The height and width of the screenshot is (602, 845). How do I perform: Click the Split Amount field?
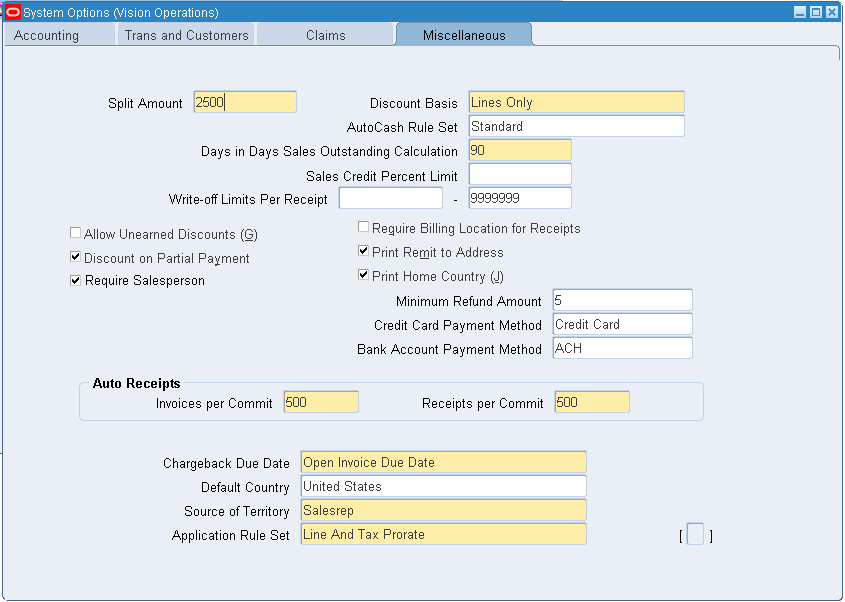click(x=245, y=102)
